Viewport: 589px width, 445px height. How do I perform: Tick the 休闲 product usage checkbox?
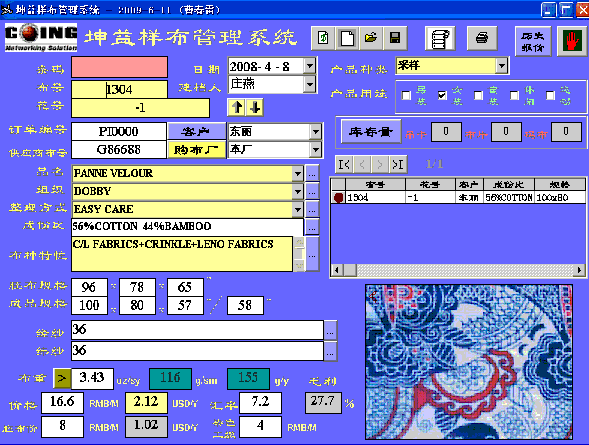pos(514,95)
